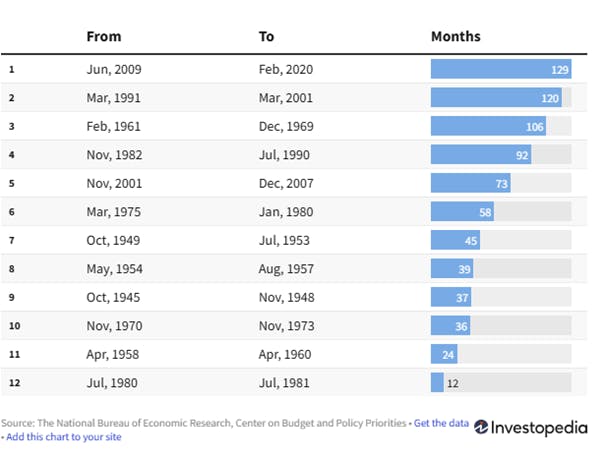605x459 pixels.
Task: Select the 'To' column header
Action: pos(266,36)
